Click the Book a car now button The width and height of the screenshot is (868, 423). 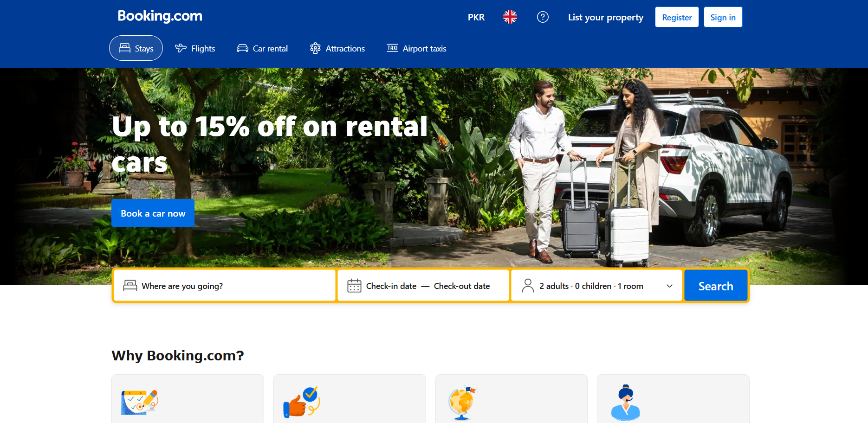click(x=153, y=213)
